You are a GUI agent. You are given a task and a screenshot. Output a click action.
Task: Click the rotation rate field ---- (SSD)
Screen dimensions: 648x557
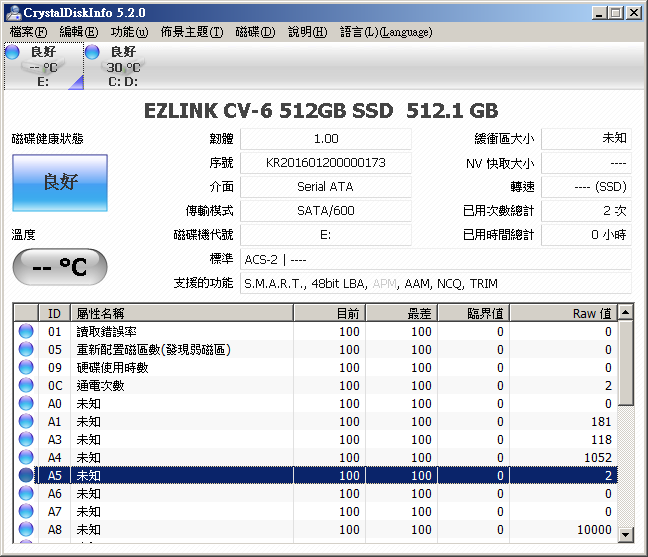(x=586, y=187)
